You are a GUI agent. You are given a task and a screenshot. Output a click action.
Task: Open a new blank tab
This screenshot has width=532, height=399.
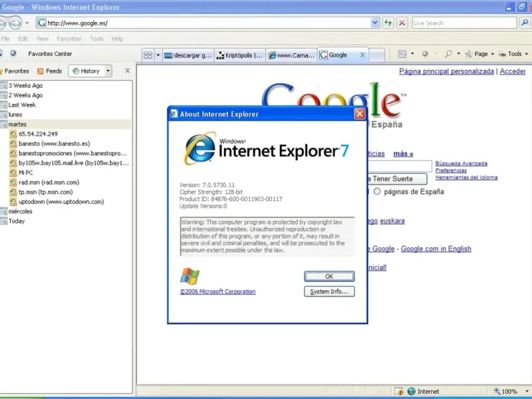376,55
